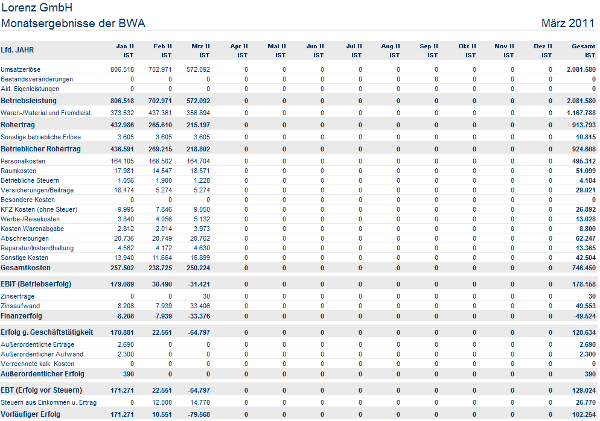Select the 'Zinserträge' row label
Image resolution: width=600 pixels, height=421 pixels.
coord(18,296)
